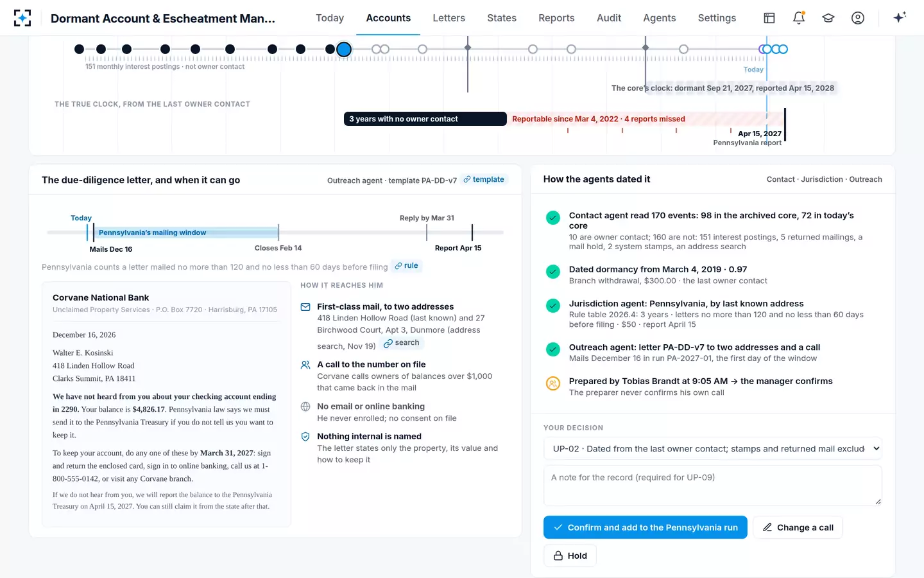Click the First-class mail envelope icon
Screen dimensions: 924x578
tap(305, 307)
